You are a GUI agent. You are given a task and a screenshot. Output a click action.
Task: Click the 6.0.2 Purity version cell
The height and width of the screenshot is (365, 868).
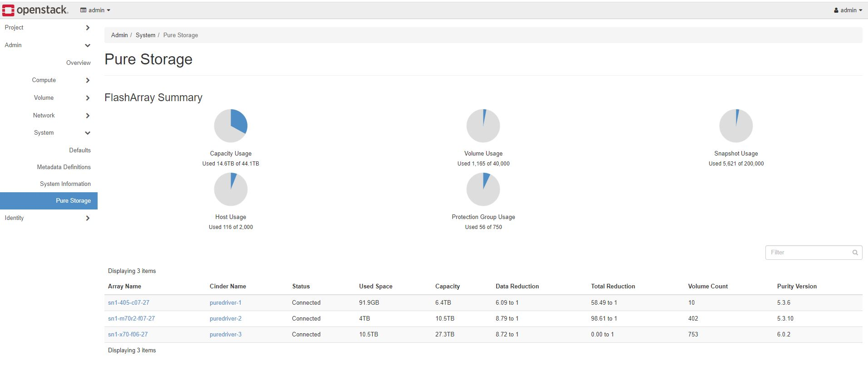click(784, 334)
